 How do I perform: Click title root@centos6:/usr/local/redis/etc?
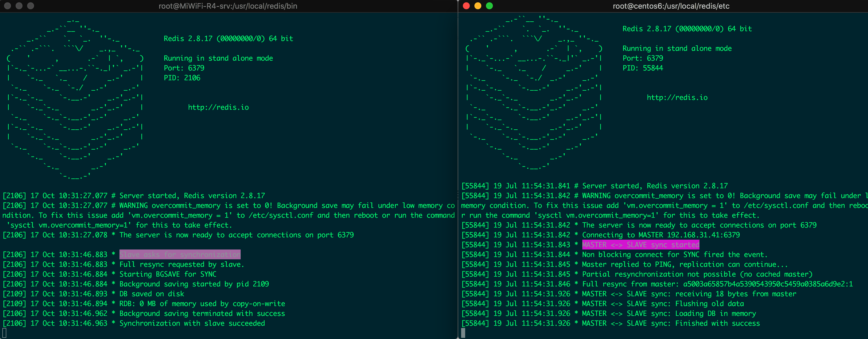671,6
